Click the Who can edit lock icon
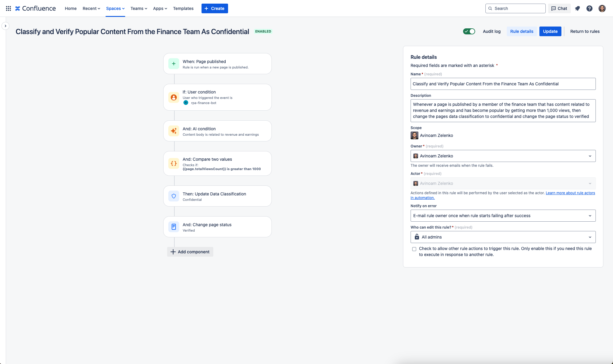Image resolution: width=613 pixels, height=364 pixels. coord(417,237)
